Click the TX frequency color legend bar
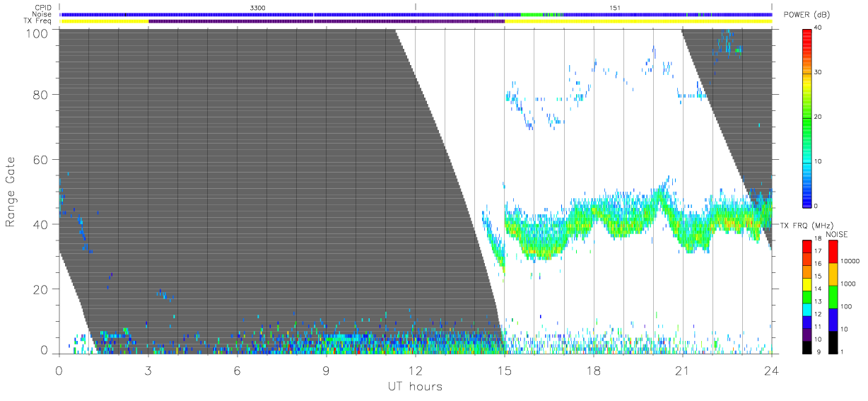Viewport: 868px width, 401px height. click(x=807, y=296)
